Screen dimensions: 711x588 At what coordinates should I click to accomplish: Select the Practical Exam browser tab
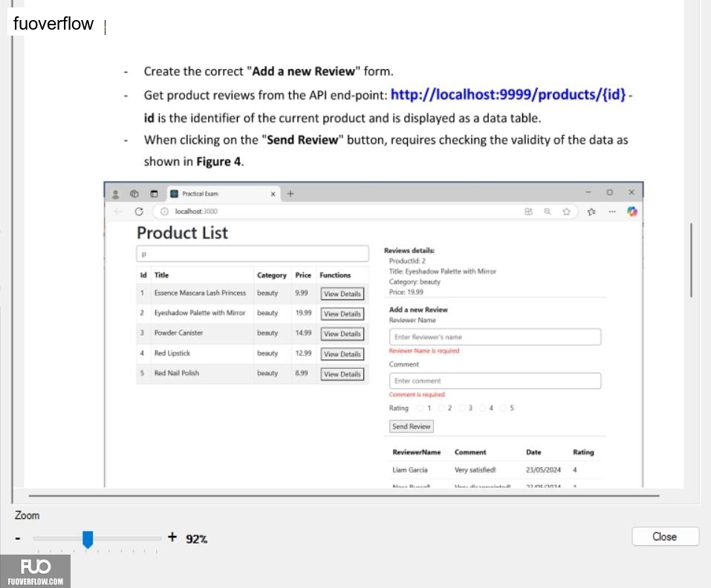click(x=223, y=194)
